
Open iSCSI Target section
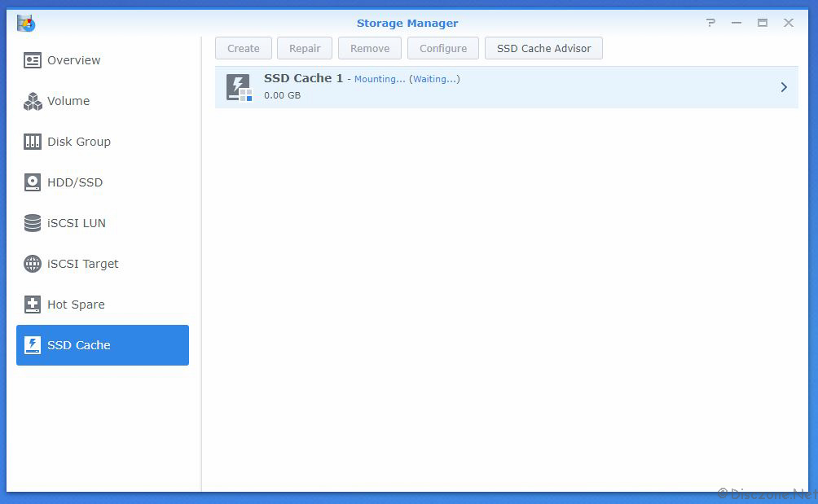pyautogui.click(x=103, y=264)
